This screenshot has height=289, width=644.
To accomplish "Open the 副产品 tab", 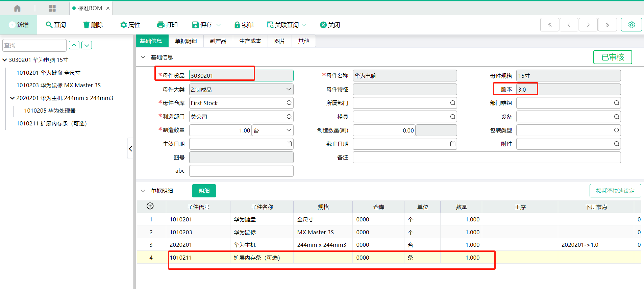I will coord(218,41).
